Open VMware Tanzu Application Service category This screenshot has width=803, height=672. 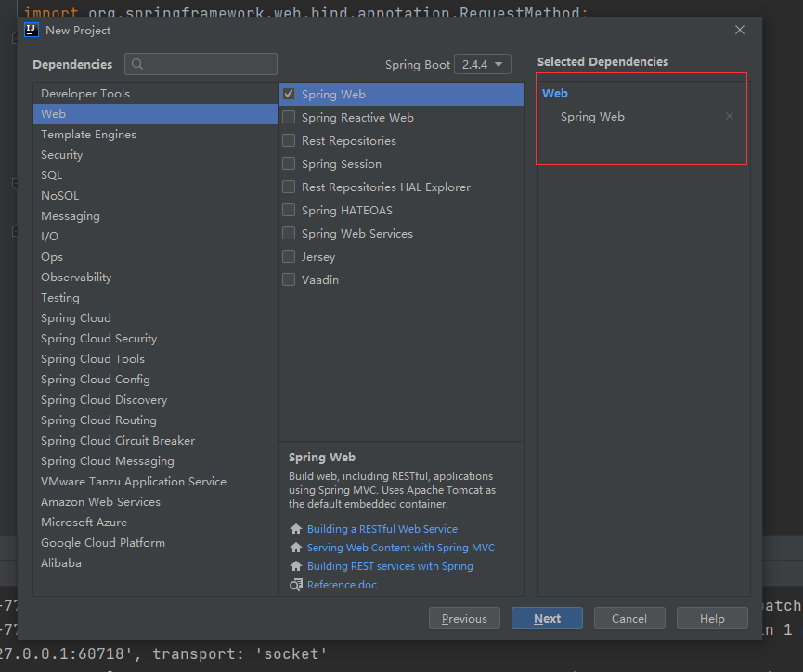[156, 482]
